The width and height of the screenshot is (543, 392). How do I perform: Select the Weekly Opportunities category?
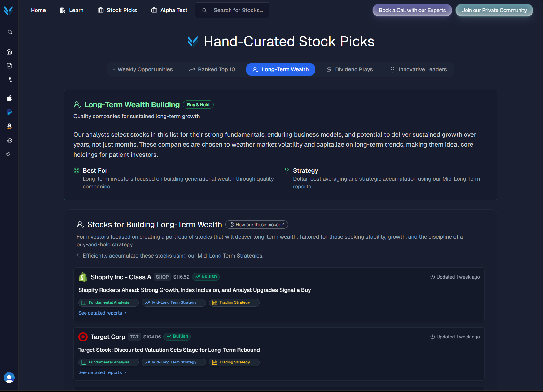(x=143, y=69)
